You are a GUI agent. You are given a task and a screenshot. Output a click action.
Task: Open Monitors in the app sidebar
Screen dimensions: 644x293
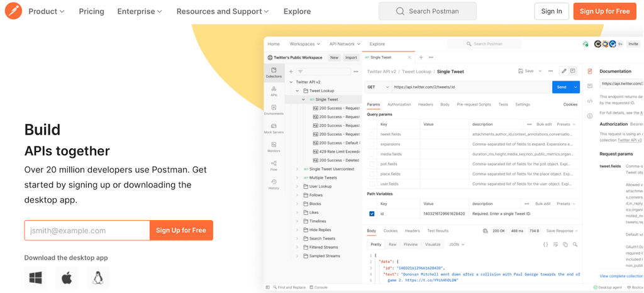click(x=274, y=147)
